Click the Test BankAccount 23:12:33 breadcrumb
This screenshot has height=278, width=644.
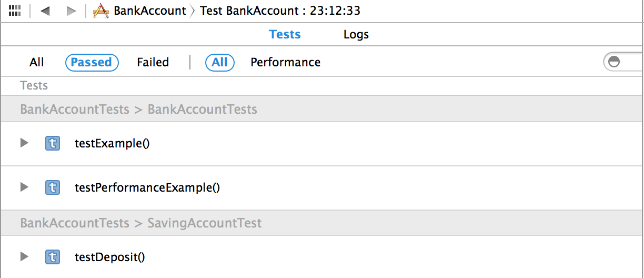[280, 11]
